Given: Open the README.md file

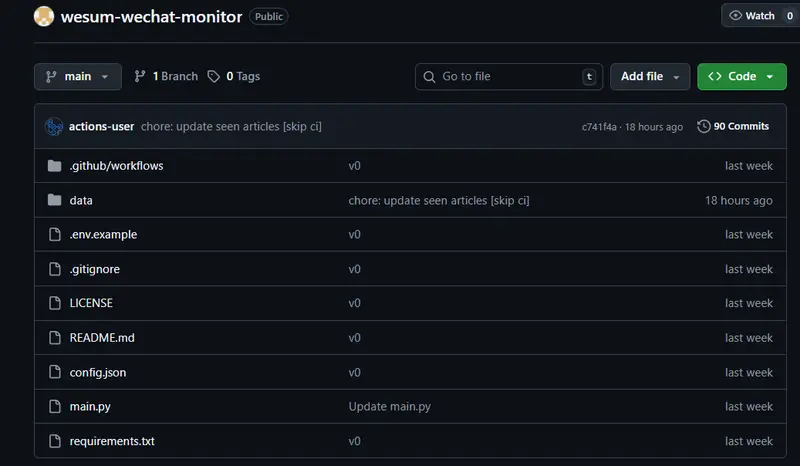Looking at the screenshot, I should pyautogui.click(x=102, y=338).
